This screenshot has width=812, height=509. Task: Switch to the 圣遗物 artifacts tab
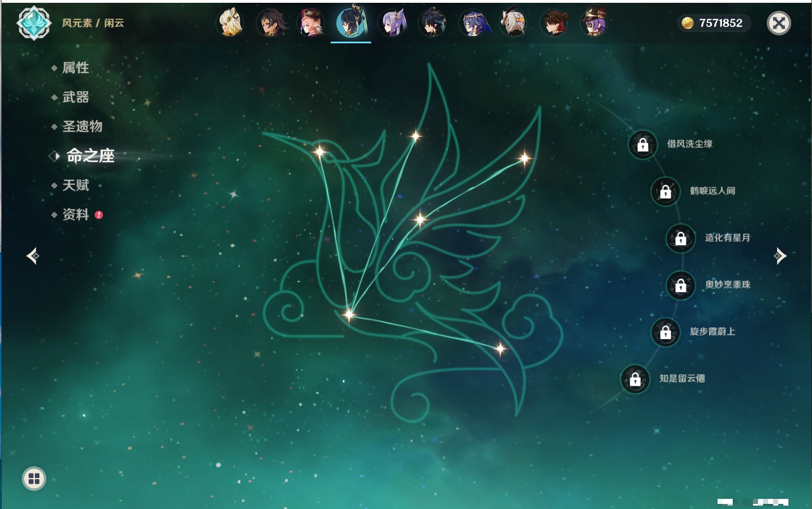(82, 127)
